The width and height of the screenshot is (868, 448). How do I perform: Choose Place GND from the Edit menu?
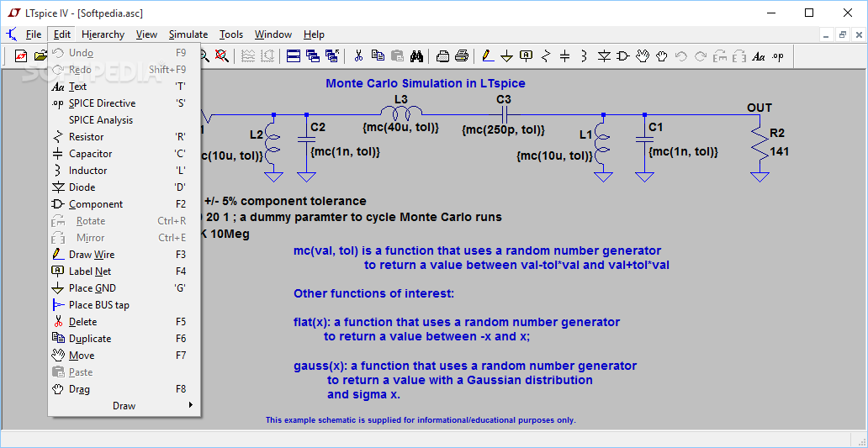[124, 288]
